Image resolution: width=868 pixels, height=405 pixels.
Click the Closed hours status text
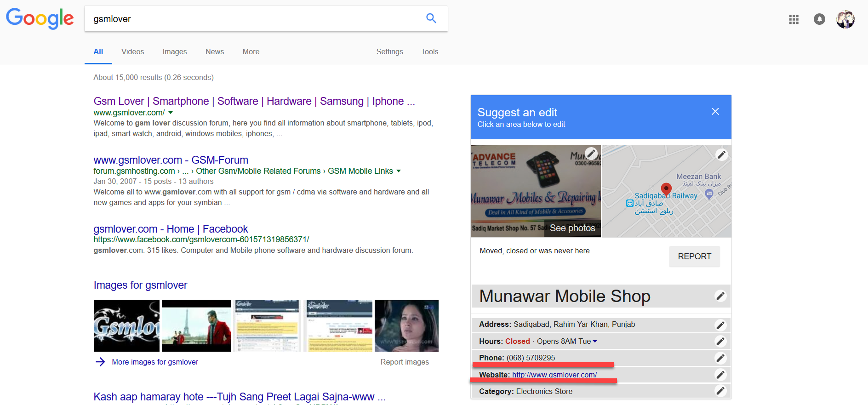click(x=518, y=341)
